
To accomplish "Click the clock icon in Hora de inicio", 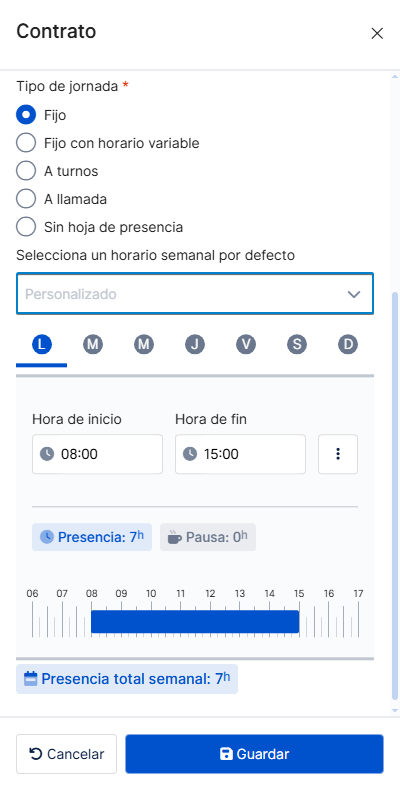I will (x=47, y=454).
